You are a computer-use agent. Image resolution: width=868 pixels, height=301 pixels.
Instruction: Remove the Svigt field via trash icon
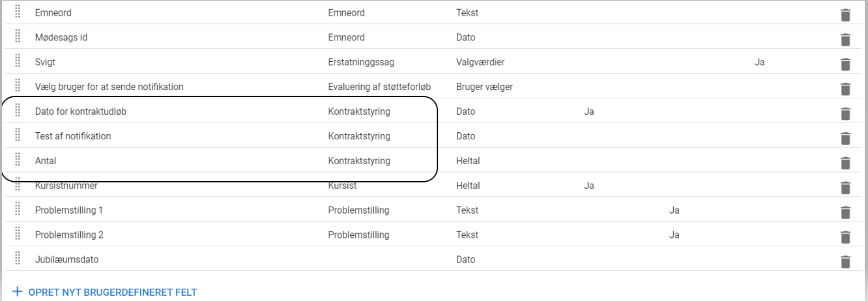pos(845,64)
